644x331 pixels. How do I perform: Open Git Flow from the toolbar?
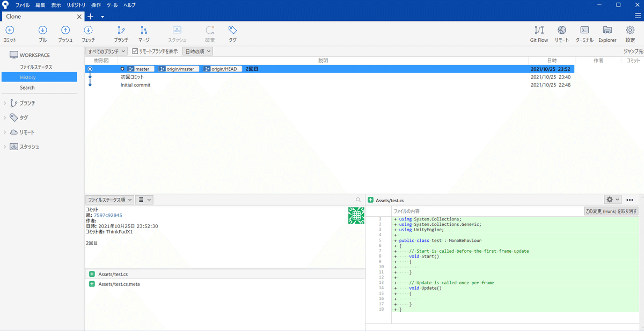click(x=539, y=31)
